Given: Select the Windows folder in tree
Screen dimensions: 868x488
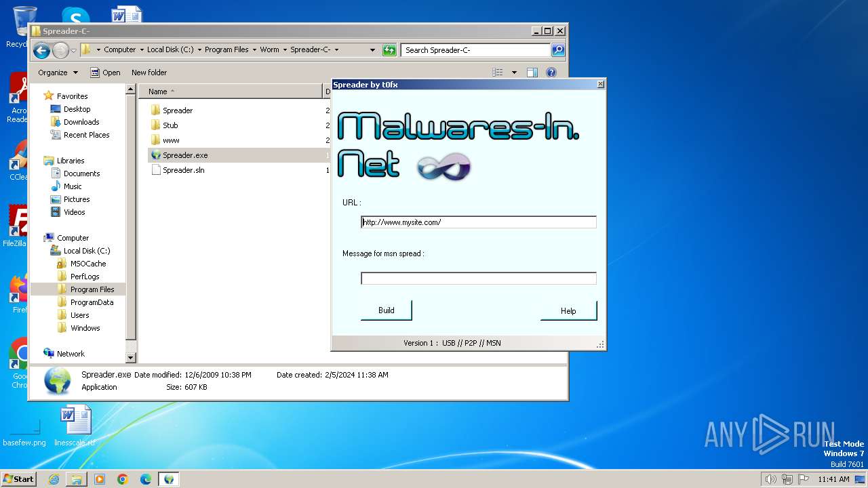Looking at the screenshot, I should [x=85, y=328].
